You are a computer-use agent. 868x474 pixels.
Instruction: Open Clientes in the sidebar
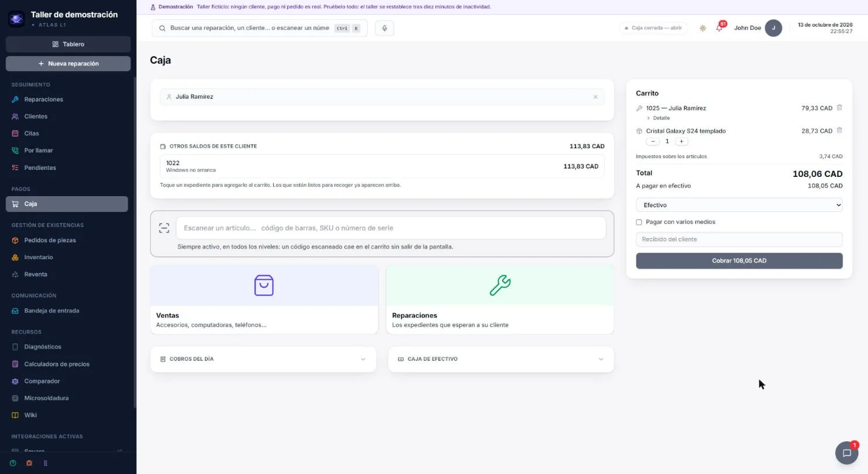pos(67,117)
